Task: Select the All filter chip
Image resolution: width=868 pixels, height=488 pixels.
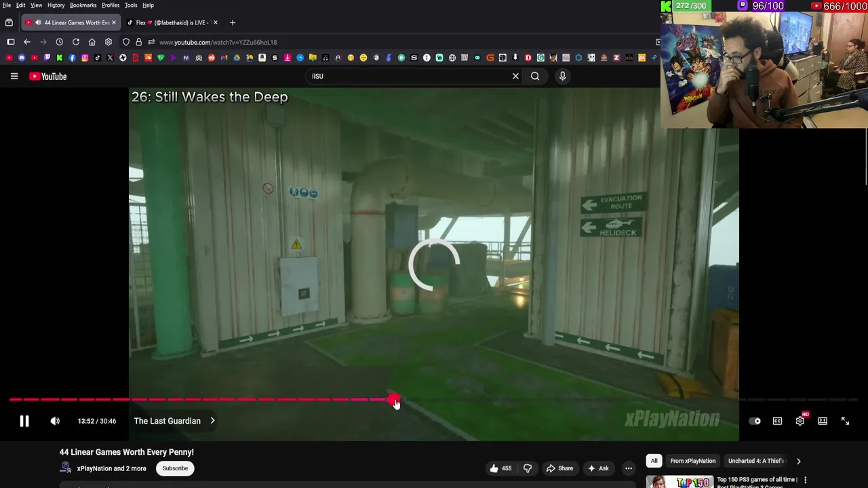Action: click(654, 461)
